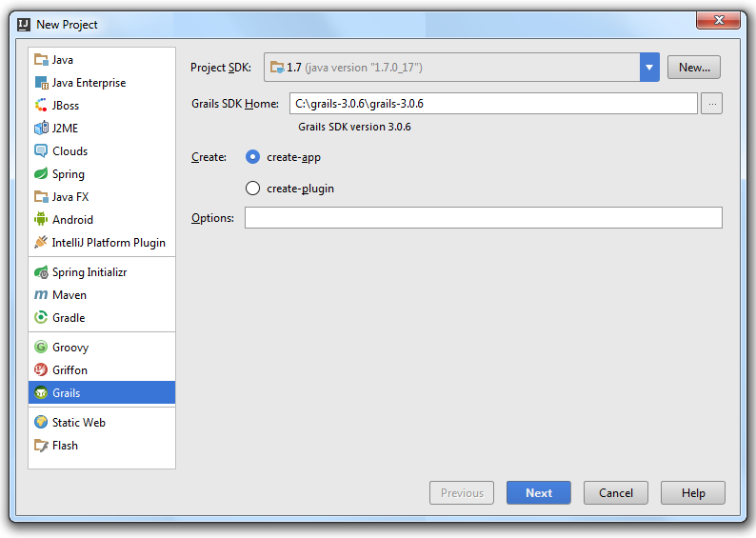Click the Flash folder icon

41,445
